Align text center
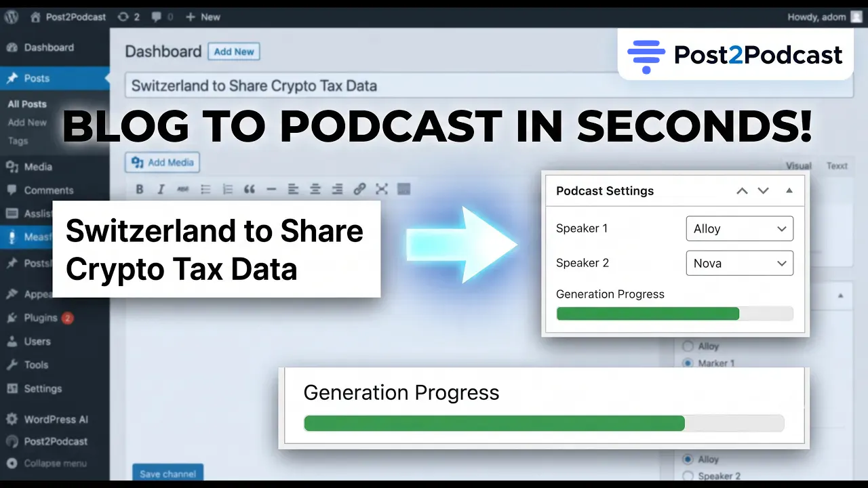The width and height of the screenshot is (868, 488). tap(315, 189)
